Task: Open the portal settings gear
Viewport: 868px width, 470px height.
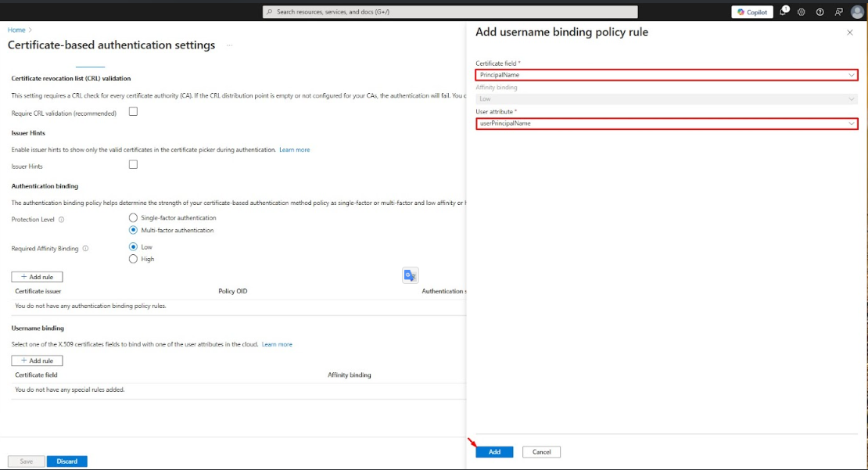Action: (802, 12)
